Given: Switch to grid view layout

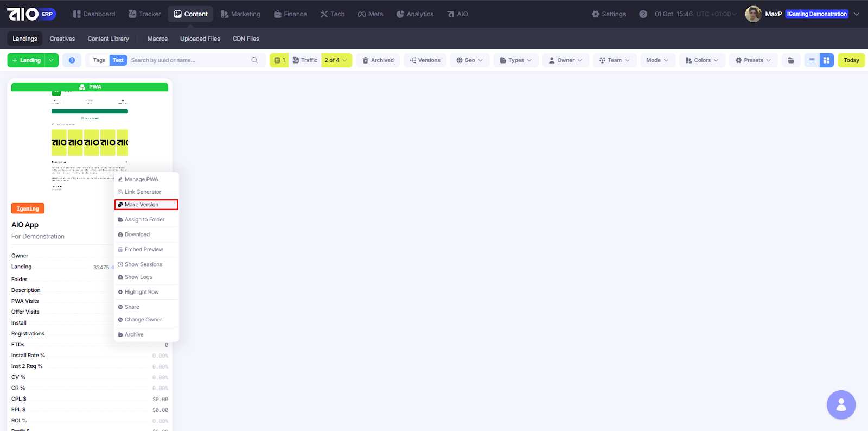Looking at the screenshot, I should click(826, 60).
